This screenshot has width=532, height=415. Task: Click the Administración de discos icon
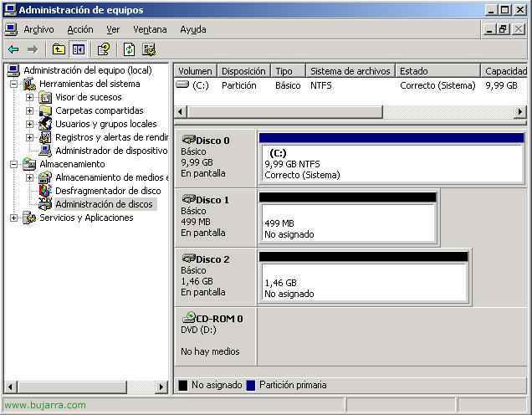[45, 204]
